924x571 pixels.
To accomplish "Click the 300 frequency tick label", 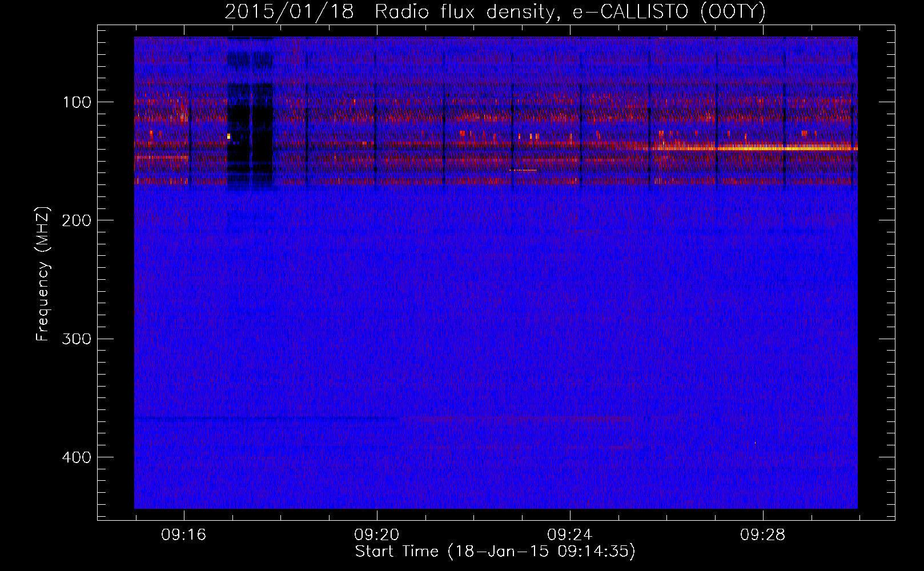I will (77, 339).
